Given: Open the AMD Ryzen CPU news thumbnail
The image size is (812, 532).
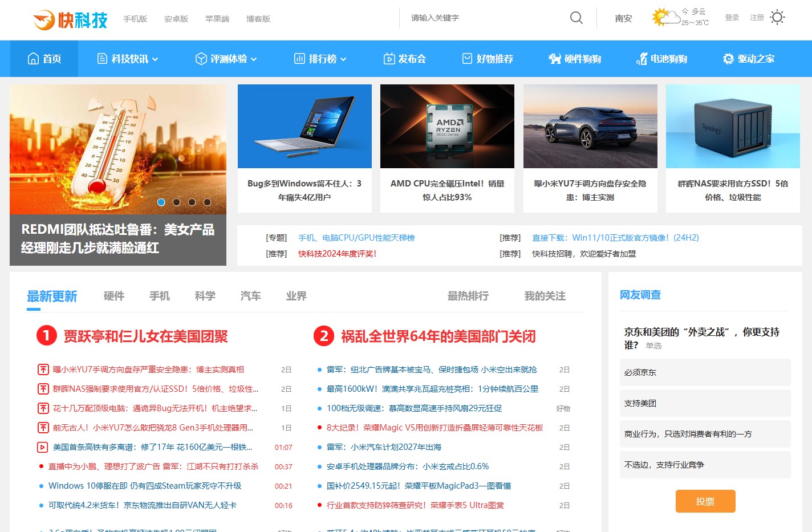Looking at the screenshot, I should [447, 126].
